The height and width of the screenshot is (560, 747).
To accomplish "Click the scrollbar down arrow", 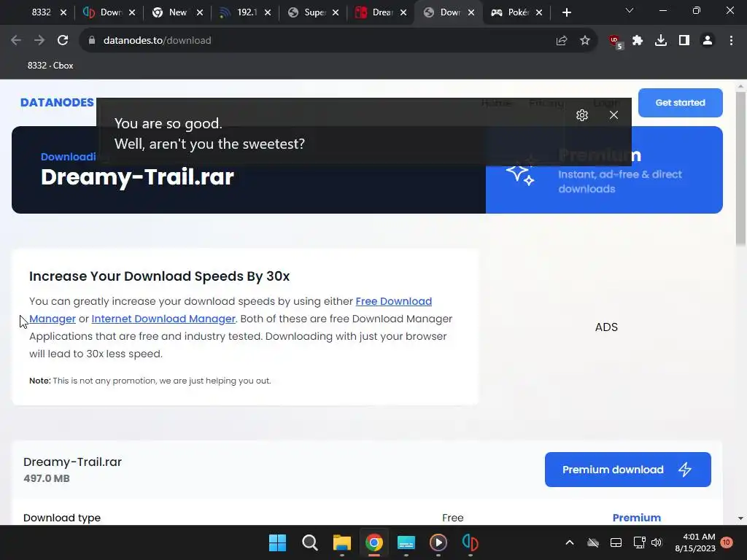I will [740, 518].
